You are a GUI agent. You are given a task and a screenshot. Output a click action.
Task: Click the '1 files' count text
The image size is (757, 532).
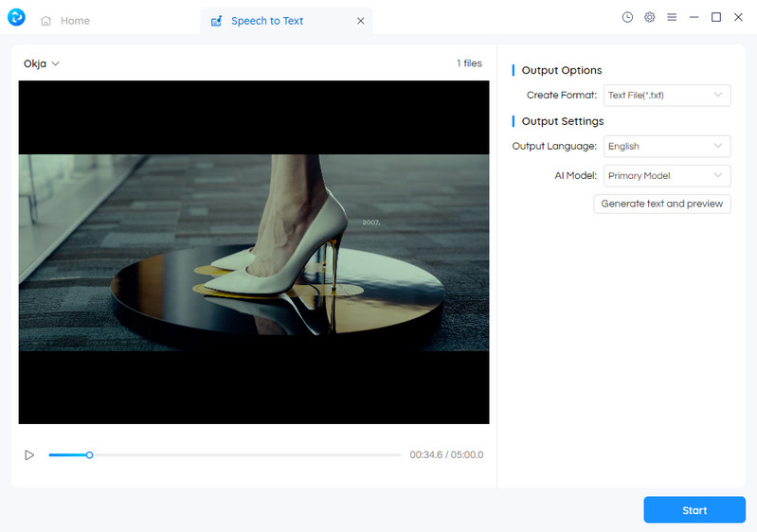click(469, 63)
